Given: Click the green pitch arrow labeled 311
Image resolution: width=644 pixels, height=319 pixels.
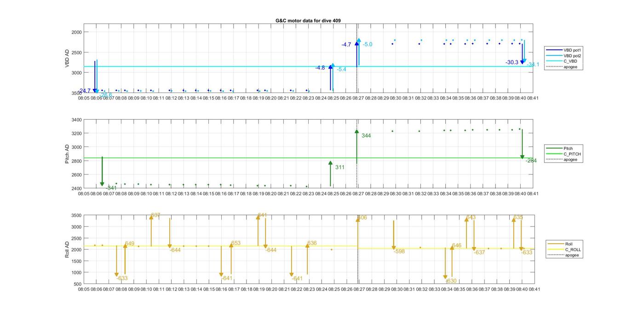Looking at the screenshot, I should pos(330,174).
